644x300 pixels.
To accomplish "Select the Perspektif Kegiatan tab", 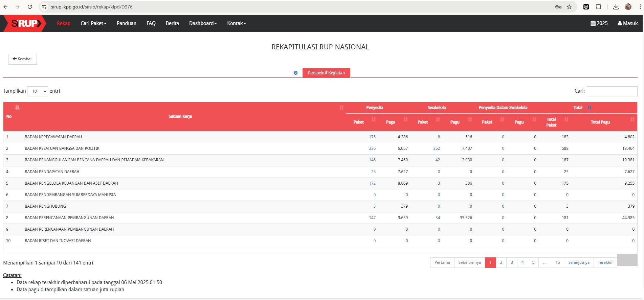I will coord(326,73).
